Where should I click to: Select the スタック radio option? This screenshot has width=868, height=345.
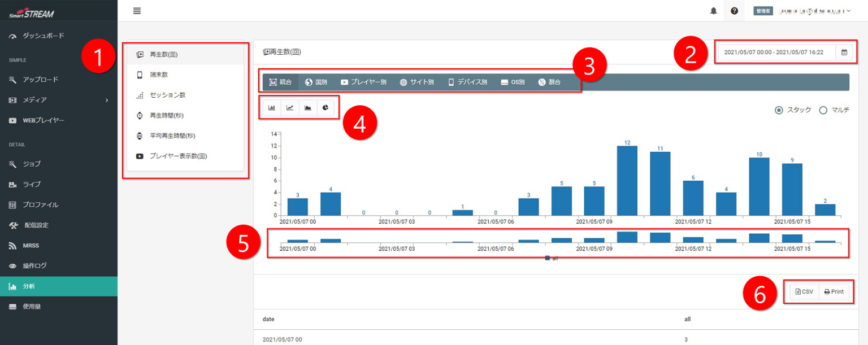pyautogui.click(x=779, y=110)
